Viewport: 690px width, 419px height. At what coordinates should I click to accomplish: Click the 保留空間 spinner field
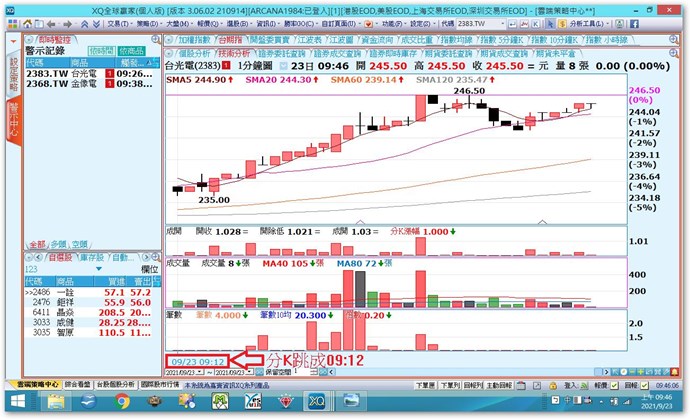point(305,372)
